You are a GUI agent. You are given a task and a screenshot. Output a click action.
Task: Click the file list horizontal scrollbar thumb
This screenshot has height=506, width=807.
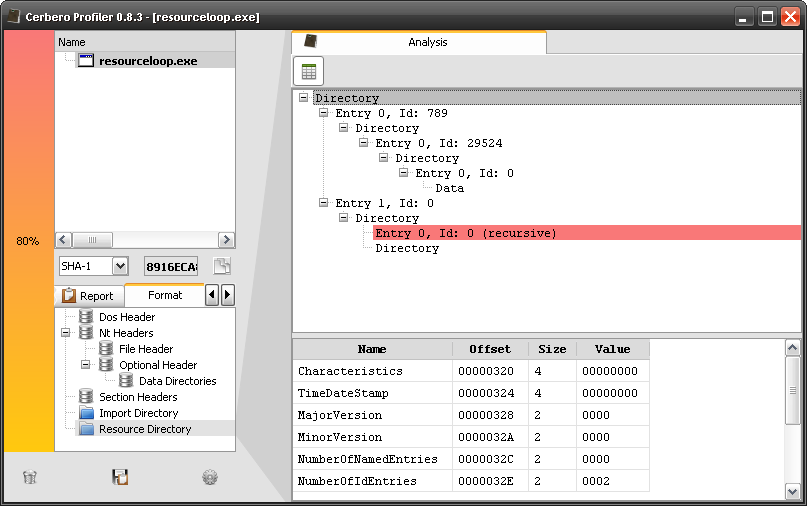point(93,240)
